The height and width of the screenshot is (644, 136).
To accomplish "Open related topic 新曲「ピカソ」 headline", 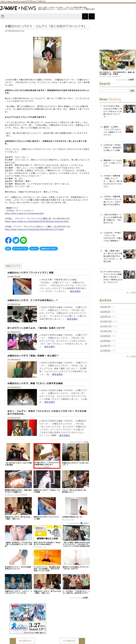I will pyautogui.click(x=35, y=383).
